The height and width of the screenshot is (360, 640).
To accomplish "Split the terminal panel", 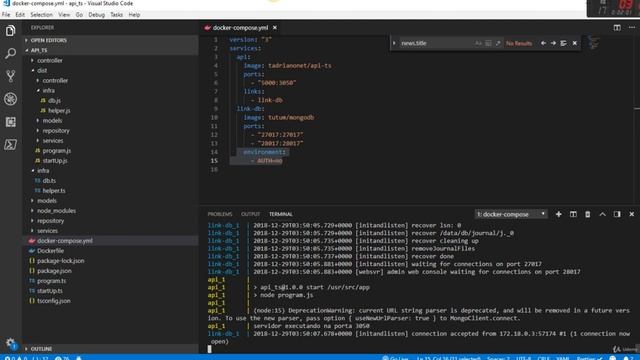I will click(573, 214).
